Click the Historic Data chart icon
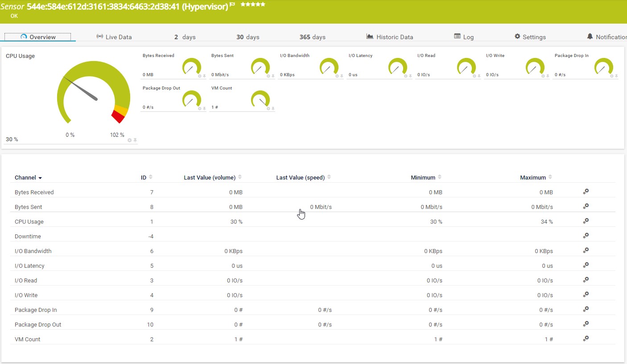 (370, 37)
